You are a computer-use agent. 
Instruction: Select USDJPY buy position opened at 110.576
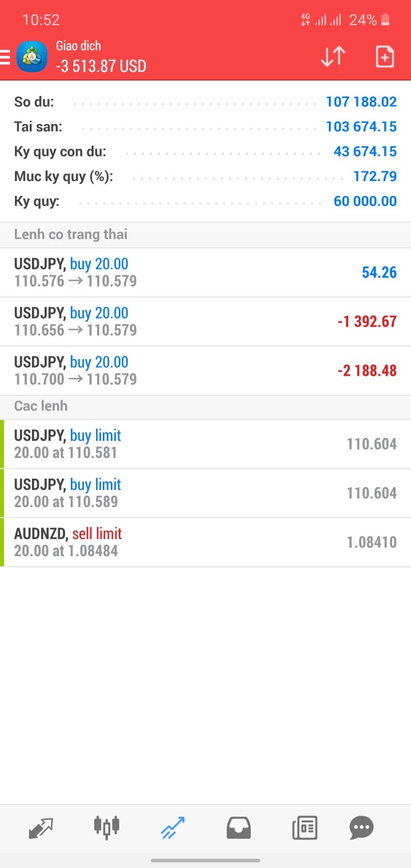tap(205, 272)
